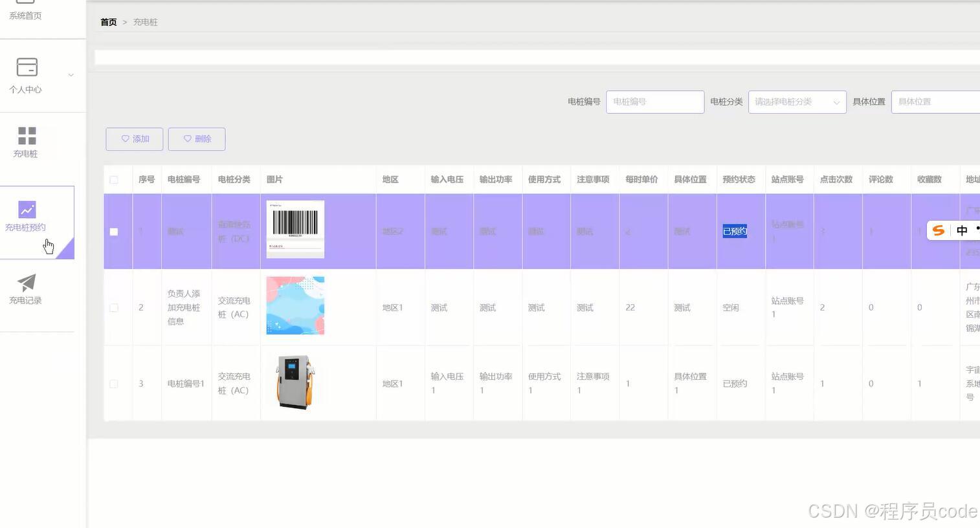Click the 已预约 status in row 3
Screen dimensions: 980x528
tap(735, 384)
